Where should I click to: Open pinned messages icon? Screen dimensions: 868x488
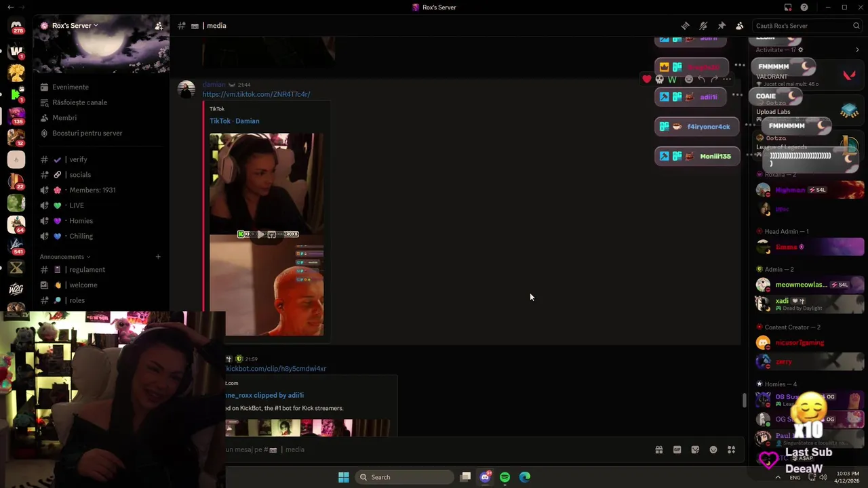(x=722, y=26)
